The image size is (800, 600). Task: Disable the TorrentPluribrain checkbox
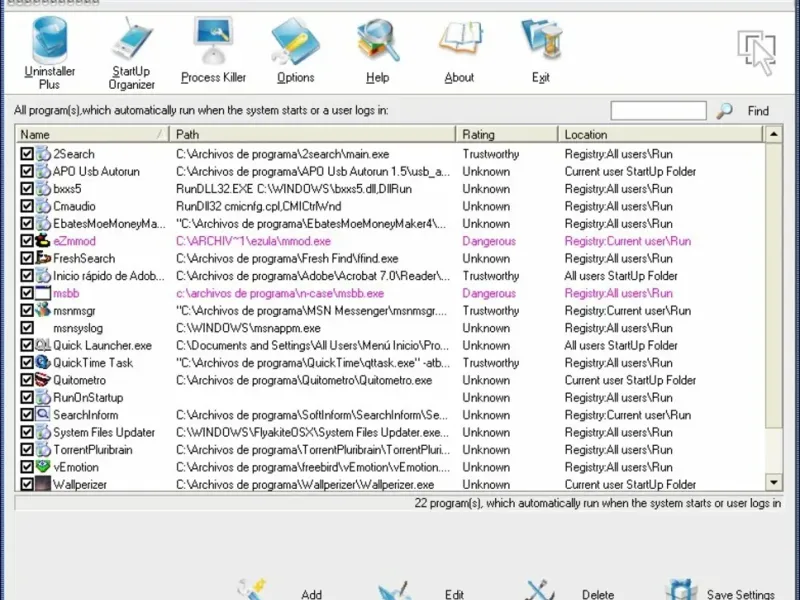(27, 449)
